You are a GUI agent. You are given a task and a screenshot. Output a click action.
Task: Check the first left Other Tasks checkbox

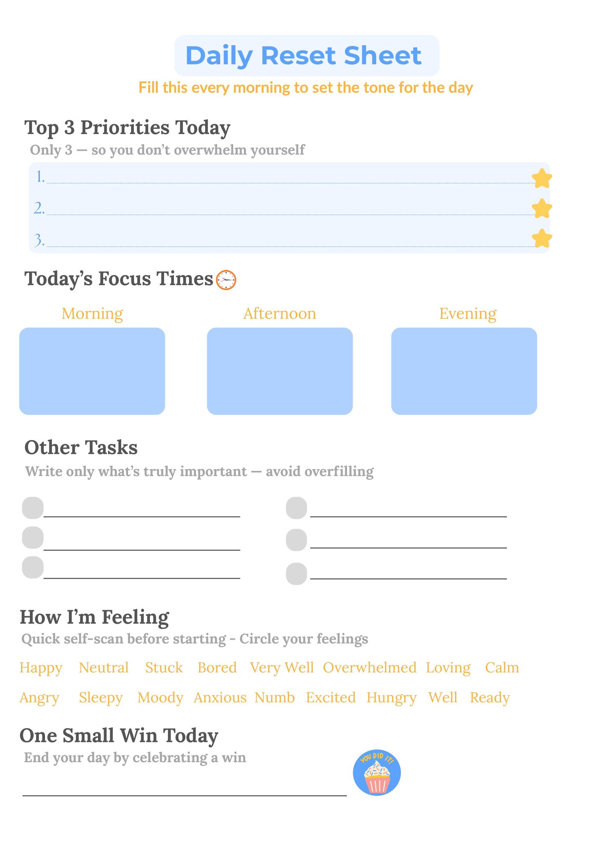click(x=33, y=508)
